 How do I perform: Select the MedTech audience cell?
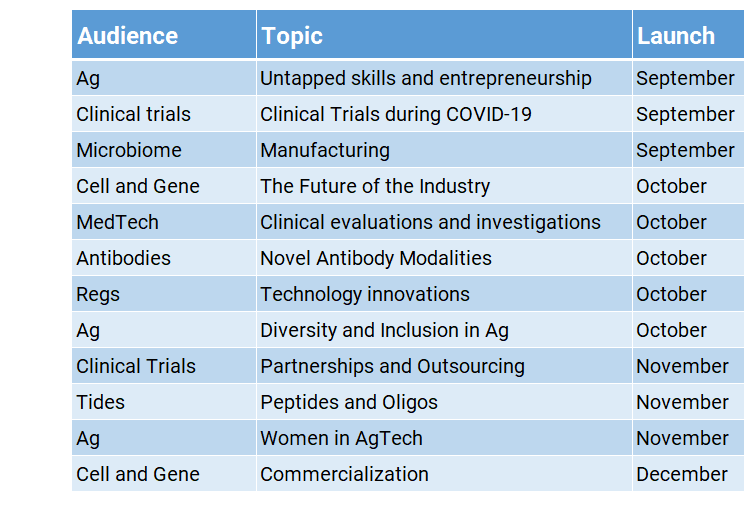[x=117, y=222]
